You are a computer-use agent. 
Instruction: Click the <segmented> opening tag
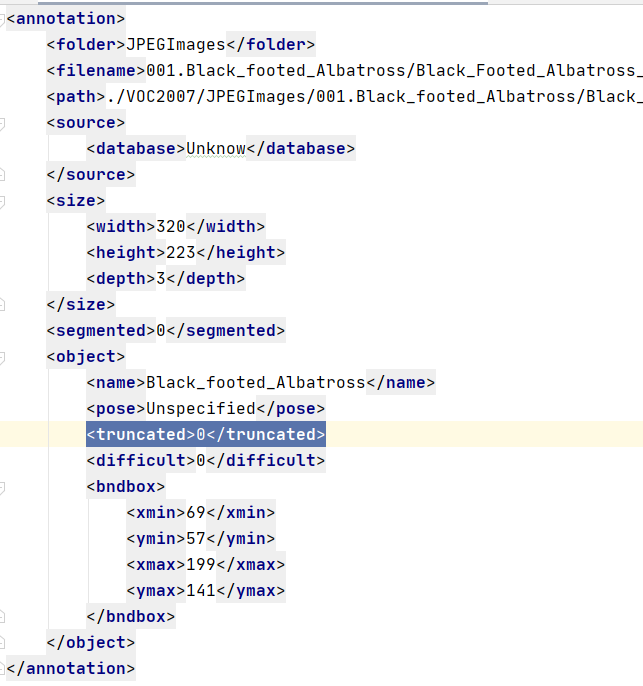tap(101, 331)
